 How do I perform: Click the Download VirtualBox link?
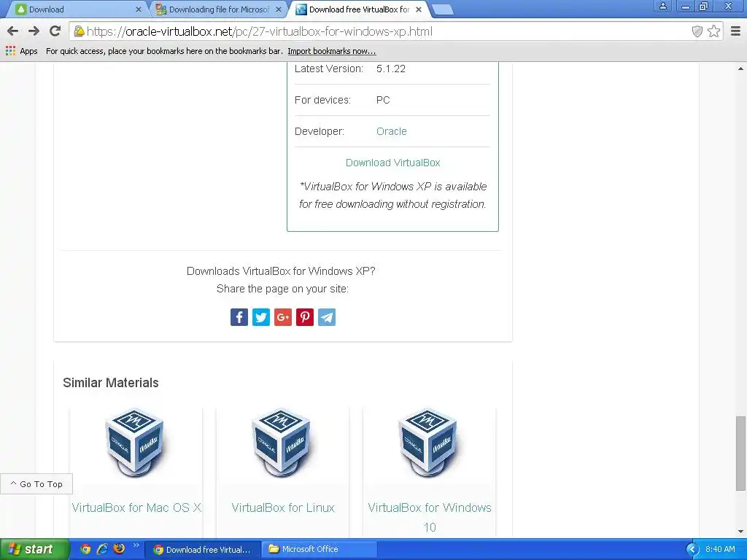[x=393, y=163]
